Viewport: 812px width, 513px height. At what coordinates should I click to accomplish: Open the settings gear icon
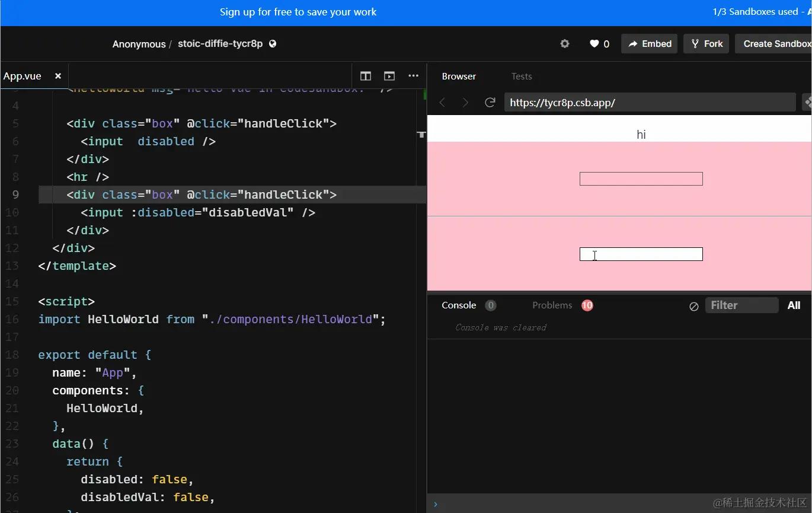565,44
